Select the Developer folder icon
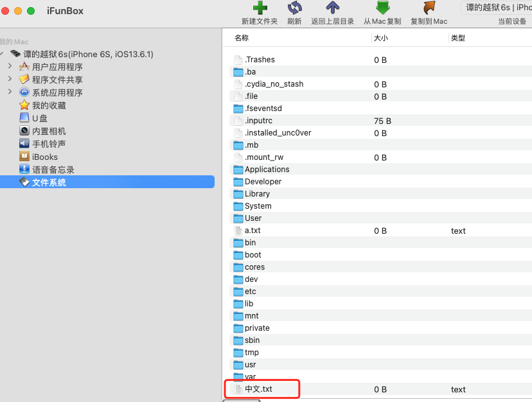 pyautogui.click(x=238, y=182)
